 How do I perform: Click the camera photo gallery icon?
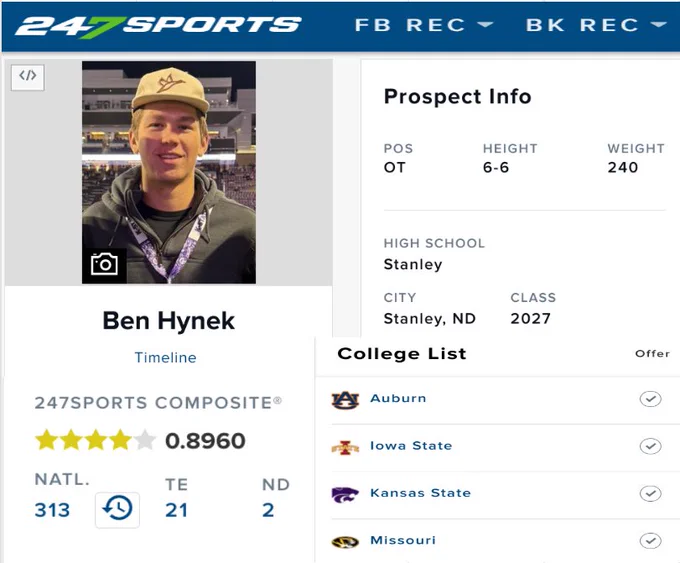(104, 264)
